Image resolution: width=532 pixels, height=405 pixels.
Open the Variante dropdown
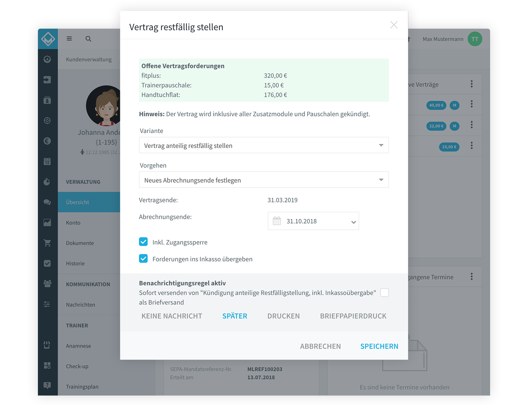coord(264,145)
